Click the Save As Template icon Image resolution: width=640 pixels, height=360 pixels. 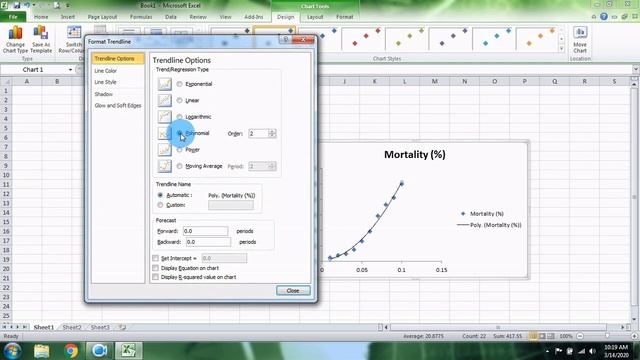(41, 33)
